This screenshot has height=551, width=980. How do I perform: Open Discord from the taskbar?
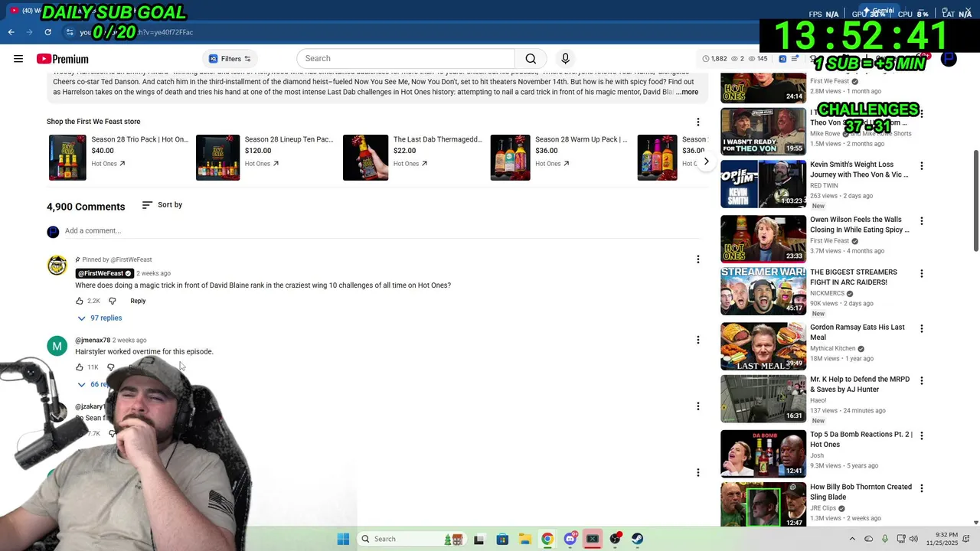coord(570,539)
